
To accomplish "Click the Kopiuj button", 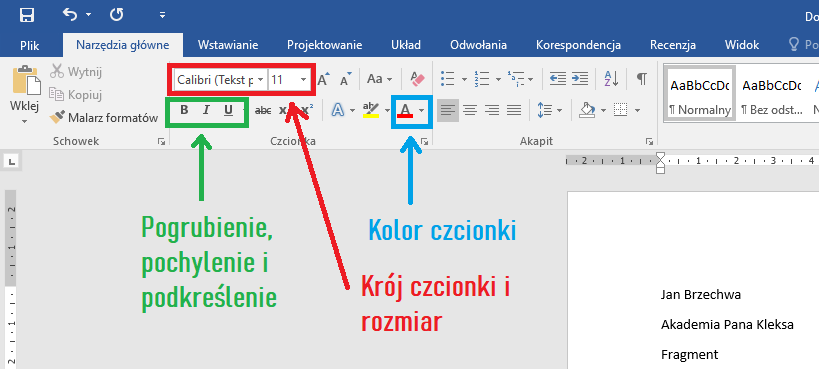I will click(76, 95).
